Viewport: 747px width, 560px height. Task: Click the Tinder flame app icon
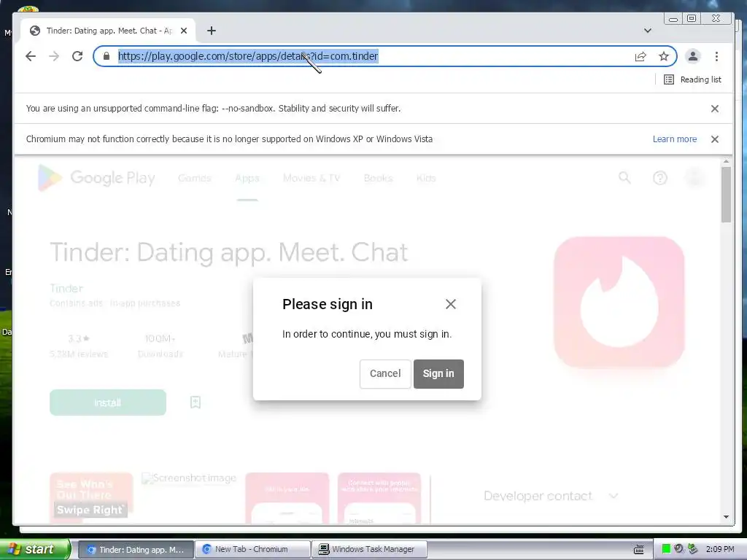(619, 303)
